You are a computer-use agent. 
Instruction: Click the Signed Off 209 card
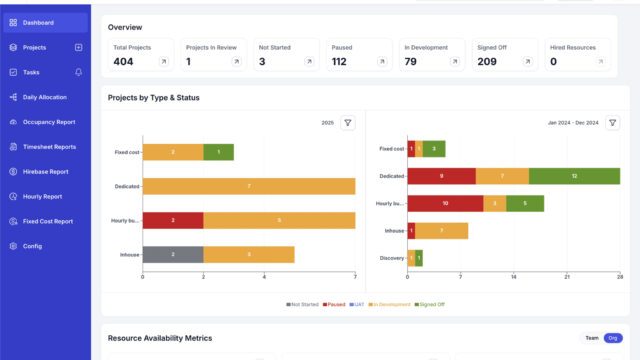click(505, 55)
